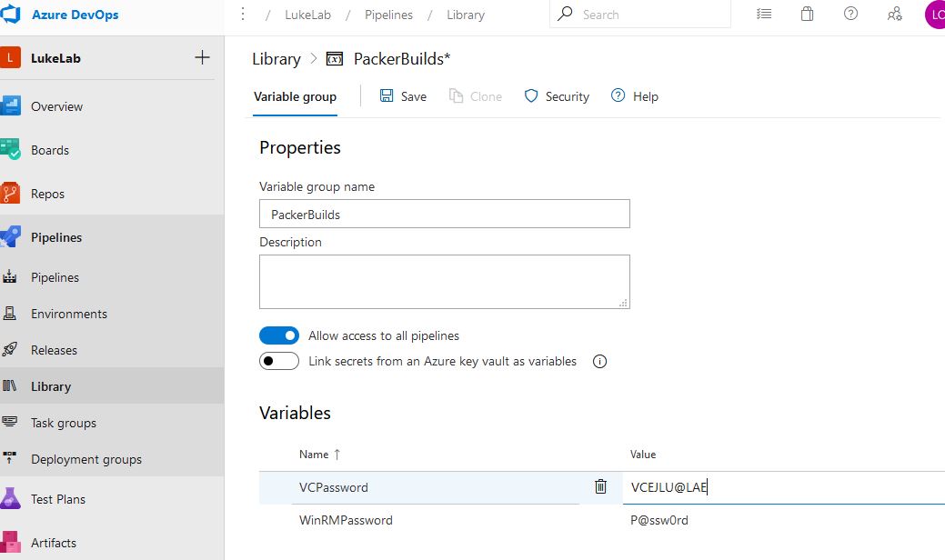
Task: Click the Azure DevOps logo icon
Action: [10, 14]
